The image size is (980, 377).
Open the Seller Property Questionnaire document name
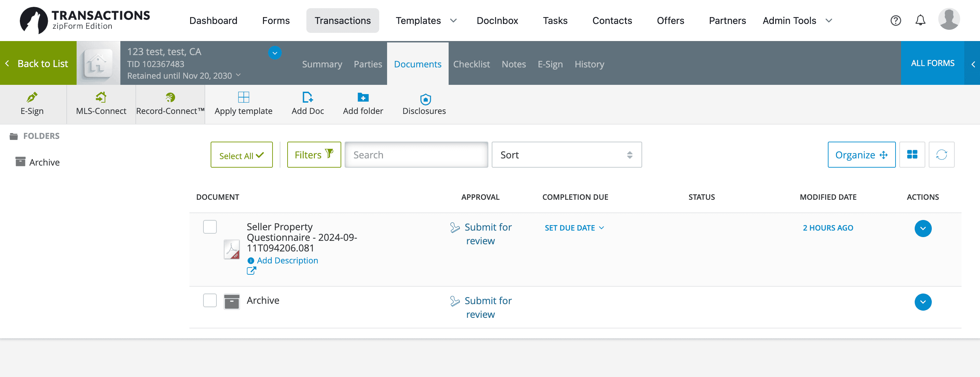302,237
